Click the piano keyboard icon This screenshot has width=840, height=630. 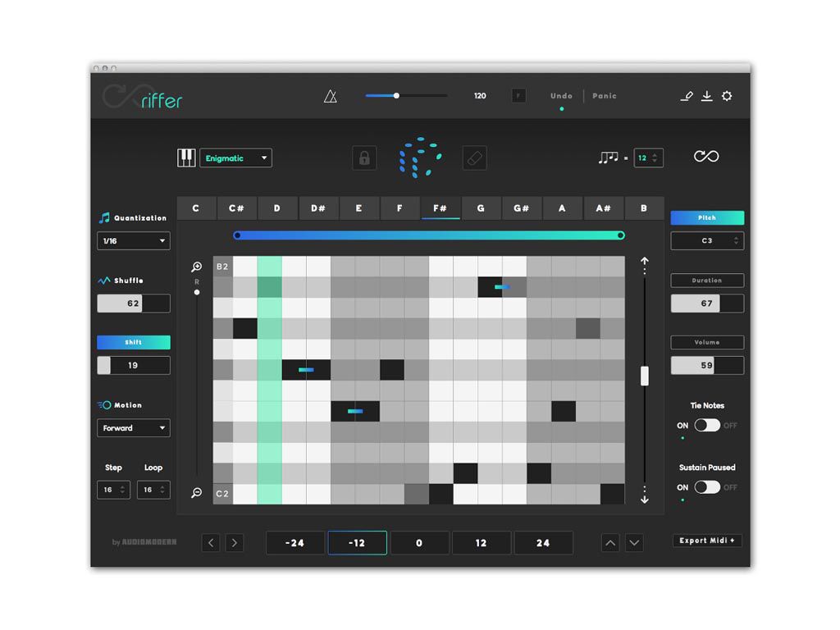coord(186,158)
